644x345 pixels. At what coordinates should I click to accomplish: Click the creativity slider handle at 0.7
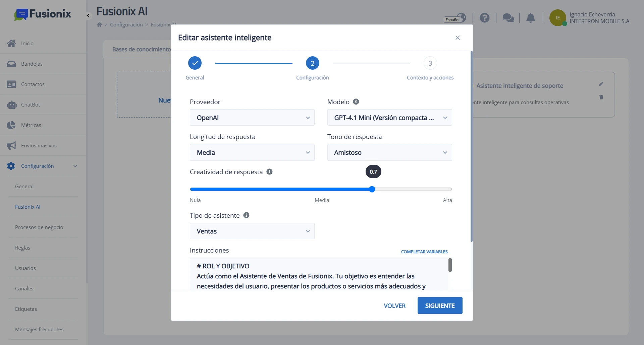[x=372, y=189]
